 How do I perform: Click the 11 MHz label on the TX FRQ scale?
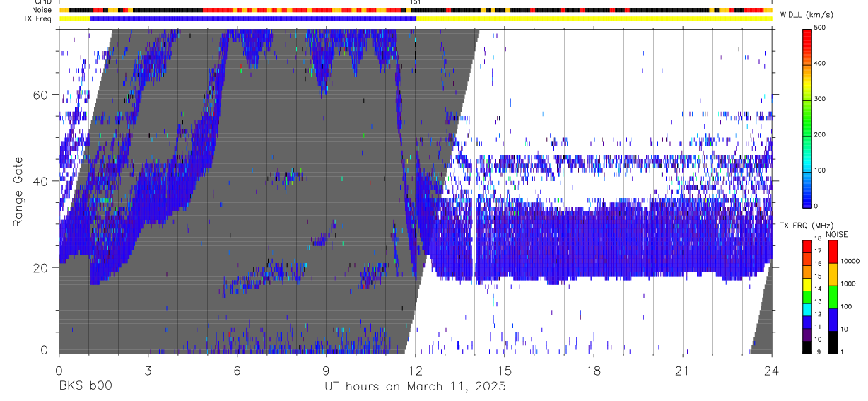pyautogui.click(x=818, y=327)
